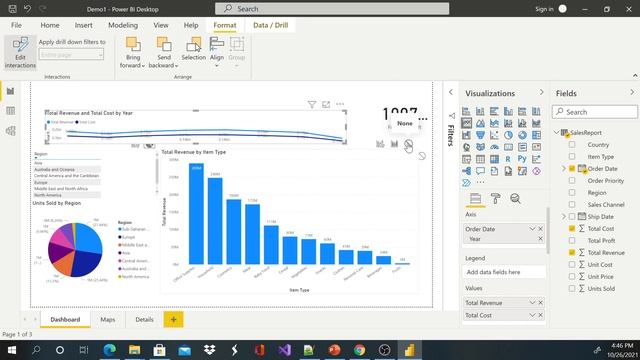The height and width of the screenshot is (360, 640).
Task: Choose the map globe visualization
Action: coord(467,147)
